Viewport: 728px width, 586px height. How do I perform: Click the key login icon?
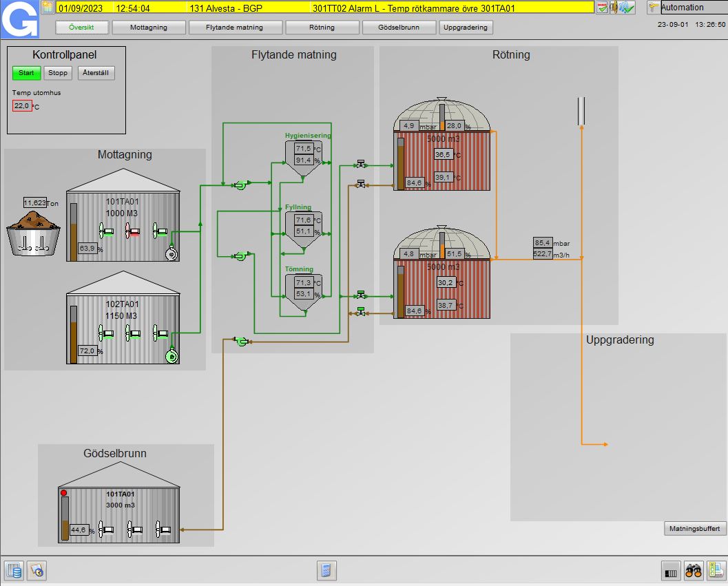pyautogui.click(x=652, y=8)
